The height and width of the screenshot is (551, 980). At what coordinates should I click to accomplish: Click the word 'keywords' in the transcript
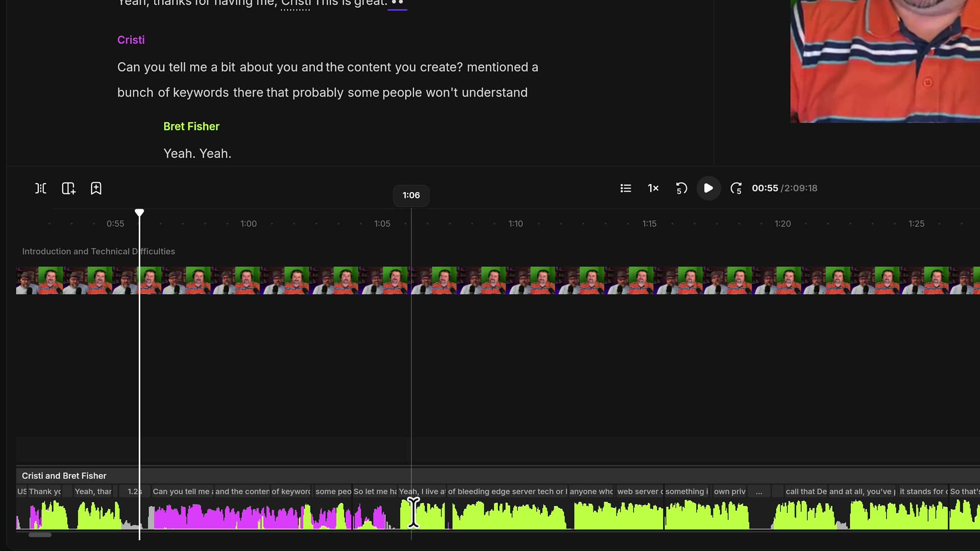(201, 93)
